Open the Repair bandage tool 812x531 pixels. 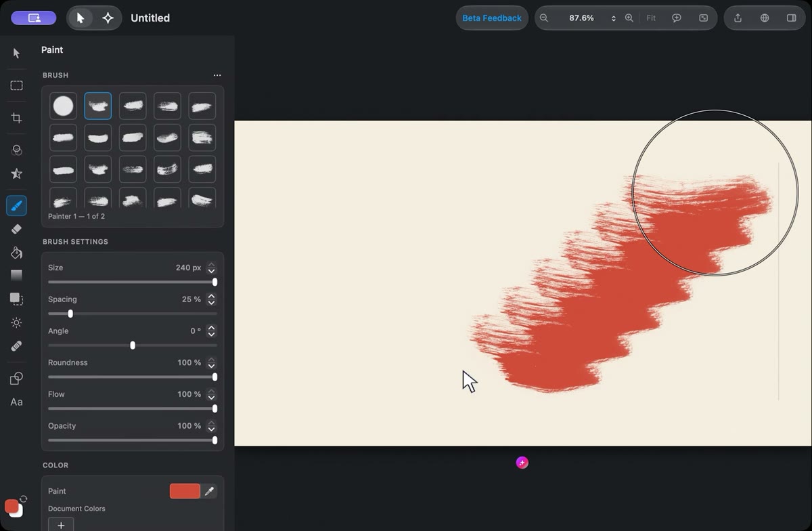(16, 346)
